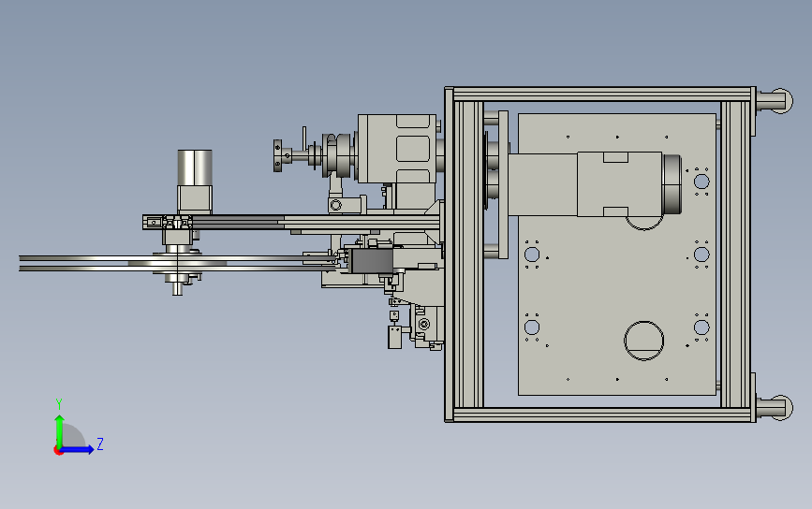The height and width of the screenshot is (509, 812).
Task: Select the dark gray block at the rail end
Action: tap(371, 260)
